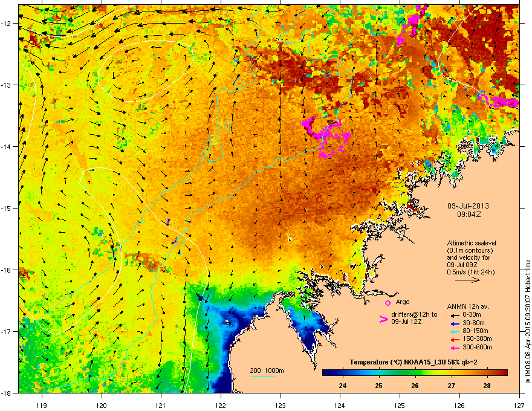Click the longitude label 125

point(400,405)
